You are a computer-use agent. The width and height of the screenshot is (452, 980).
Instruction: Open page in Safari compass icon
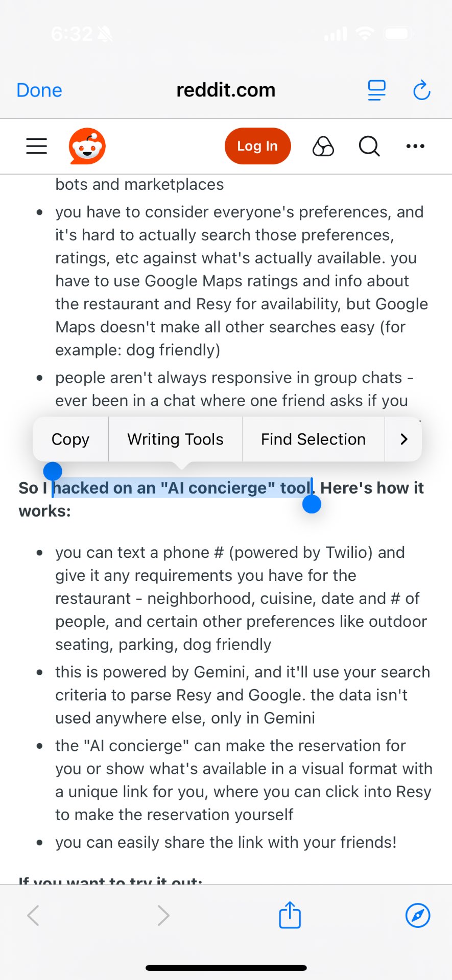click(x=418, y=915)
